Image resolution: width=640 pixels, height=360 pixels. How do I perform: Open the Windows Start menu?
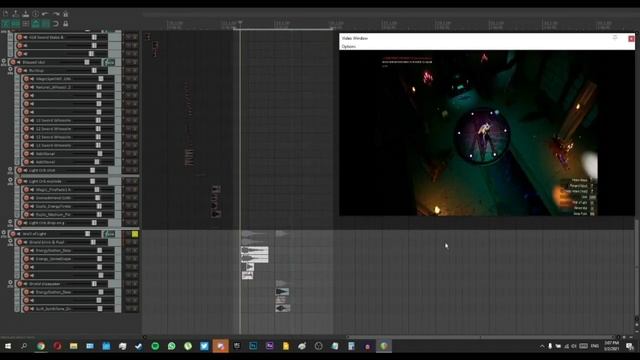[8, 346]
